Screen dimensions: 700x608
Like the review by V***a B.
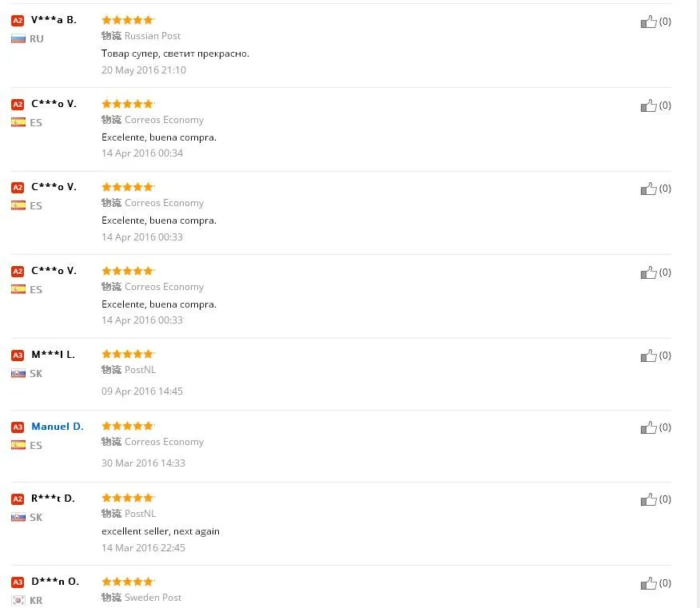[x=648, y=22]
